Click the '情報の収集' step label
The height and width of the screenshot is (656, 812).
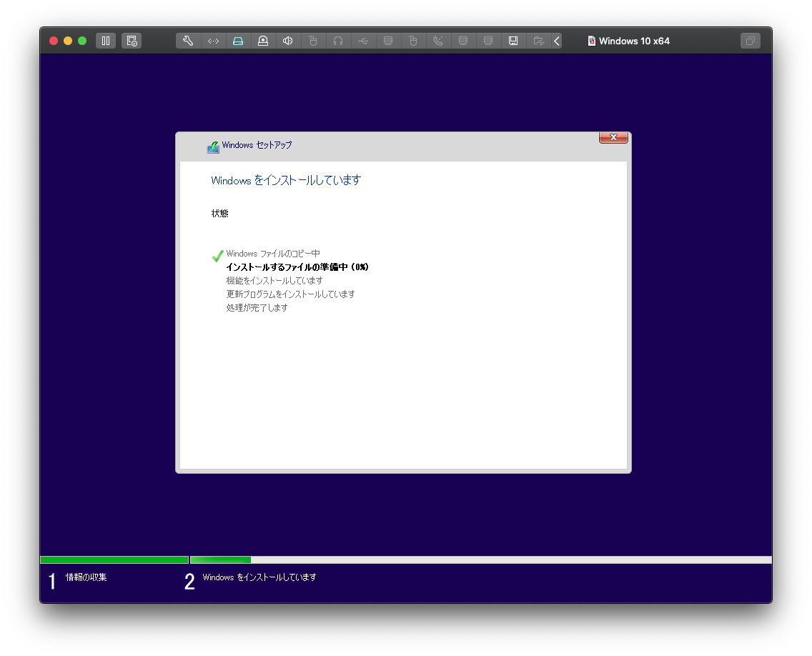pyautogui.click(x=86, y=577)
